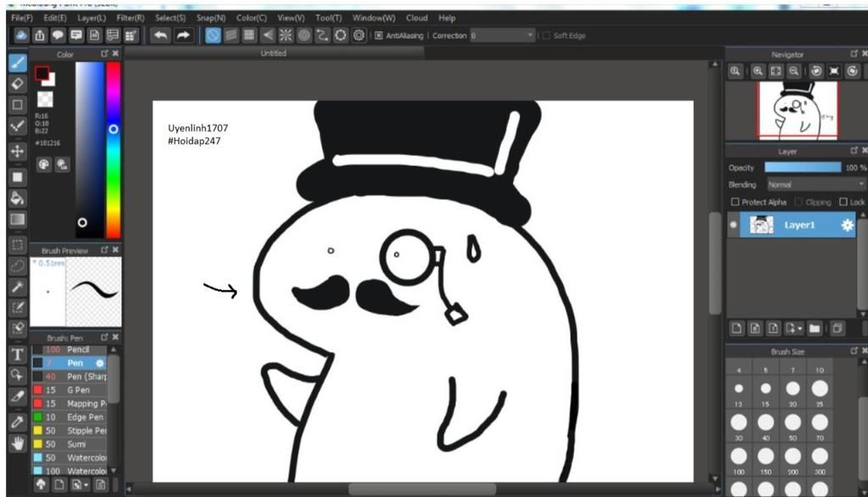
Task: Fit canvas to window in the Navigator
Action: tap(776, 71)
